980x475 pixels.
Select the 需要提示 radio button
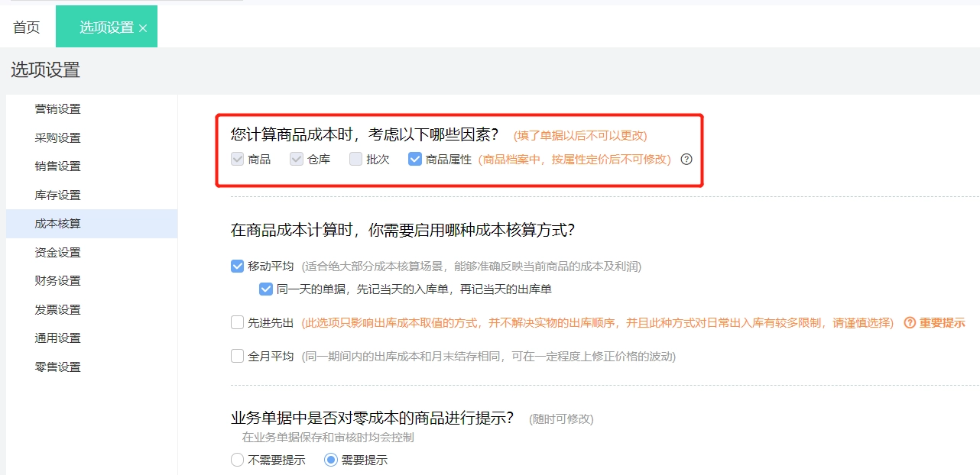coord(331,460)
